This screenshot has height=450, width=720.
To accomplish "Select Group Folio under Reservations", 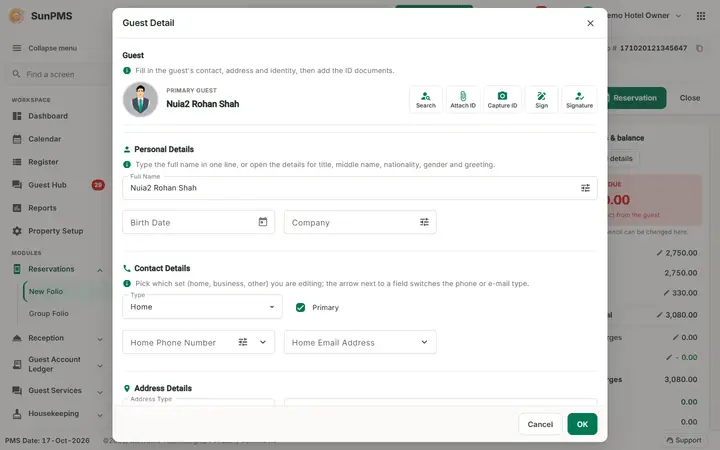I will 49,313.
